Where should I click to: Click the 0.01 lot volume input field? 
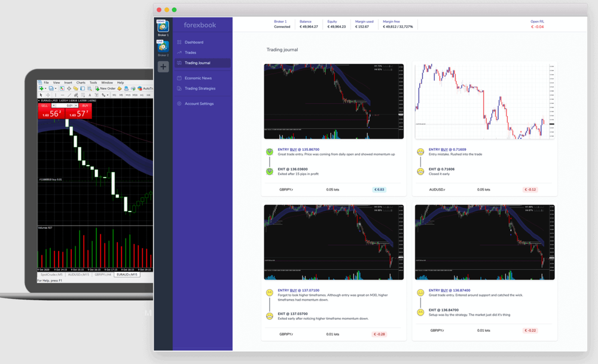(65, 106)
